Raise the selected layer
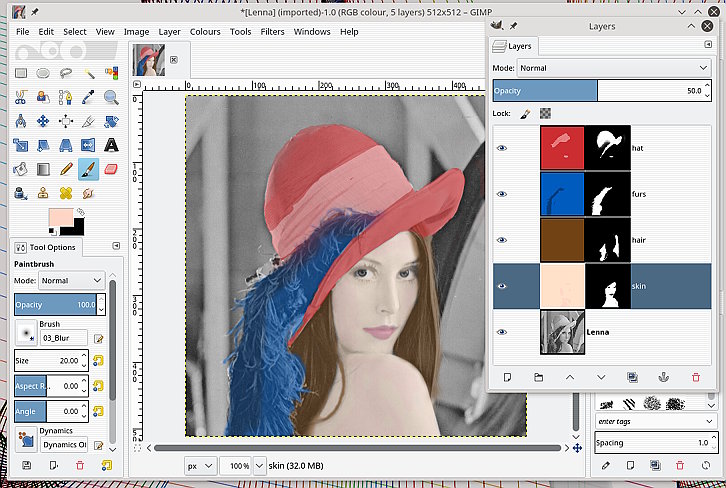The height and width of the screenshot is (488, 726). tap(570, 377)
